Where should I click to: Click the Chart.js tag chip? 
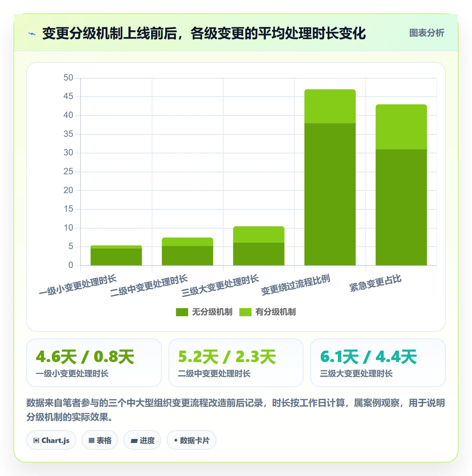(x=51, y=440)
